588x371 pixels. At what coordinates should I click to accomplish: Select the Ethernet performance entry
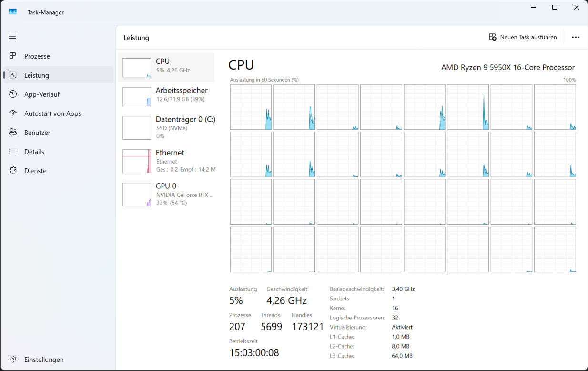(166, 161)
